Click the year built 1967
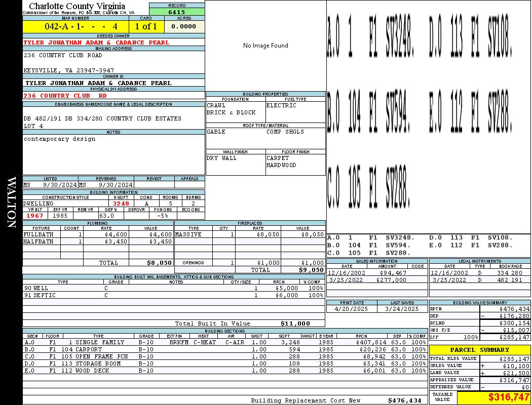Screen dimensions: 532x405 click(35, 216)
